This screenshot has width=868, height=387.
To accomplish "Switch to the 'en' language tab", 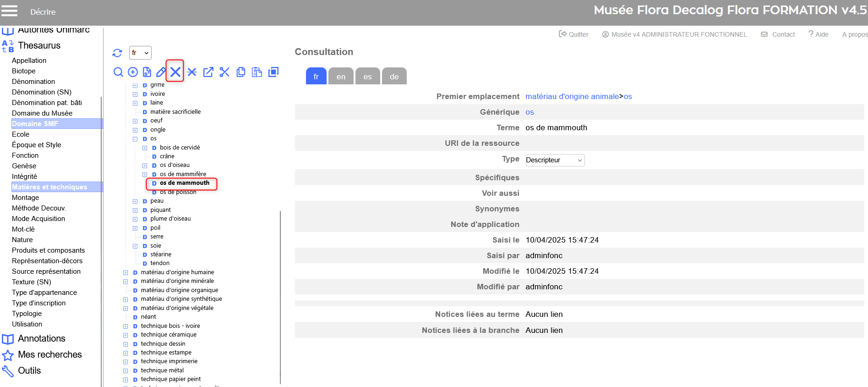I will tap(341, 77).
